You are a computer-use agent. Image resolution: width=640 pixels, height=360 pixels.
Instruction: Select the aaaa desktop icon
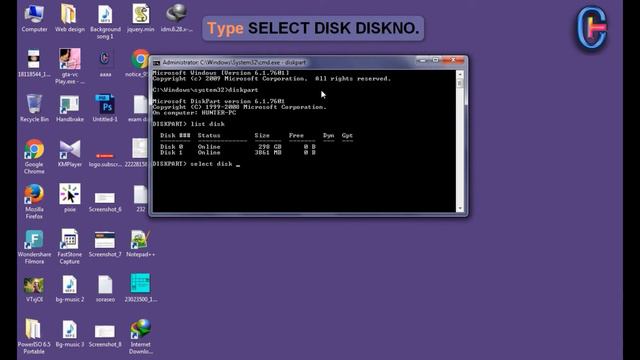click(105, 63)
